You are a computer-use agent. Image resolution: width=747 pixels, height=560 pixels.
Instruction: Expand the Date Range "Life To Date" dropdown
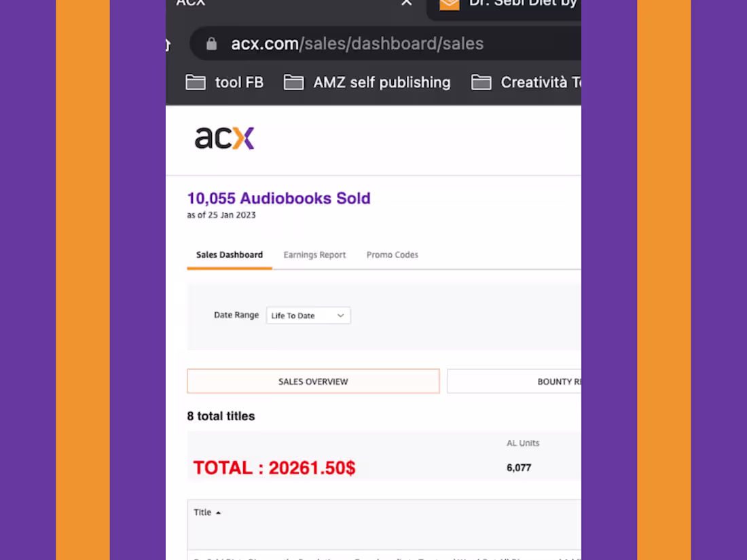tap(308, 316)
